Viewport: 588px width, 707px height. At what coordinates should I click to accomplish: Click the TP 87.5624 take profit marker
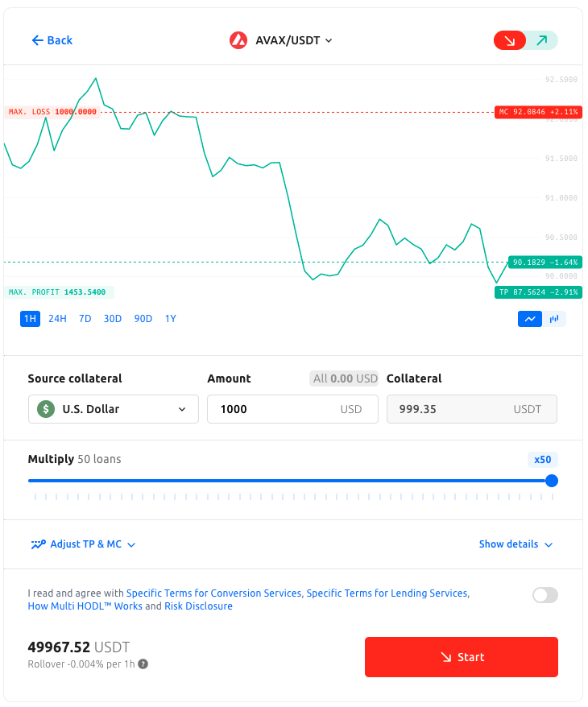click(538, 292)
